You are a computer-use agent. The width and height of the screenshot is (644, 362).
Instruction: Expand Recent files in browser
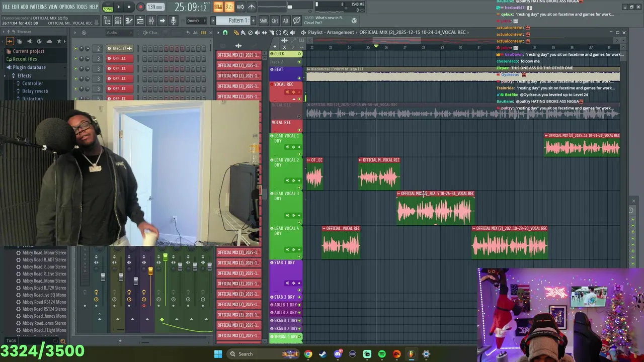[x=25, y=59]
